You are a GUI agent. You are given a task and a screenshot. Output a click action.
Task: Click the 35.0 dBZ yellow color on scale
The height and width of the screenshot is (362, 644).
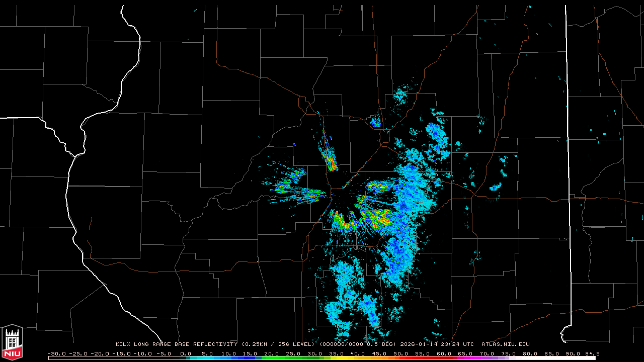(337, 358)
